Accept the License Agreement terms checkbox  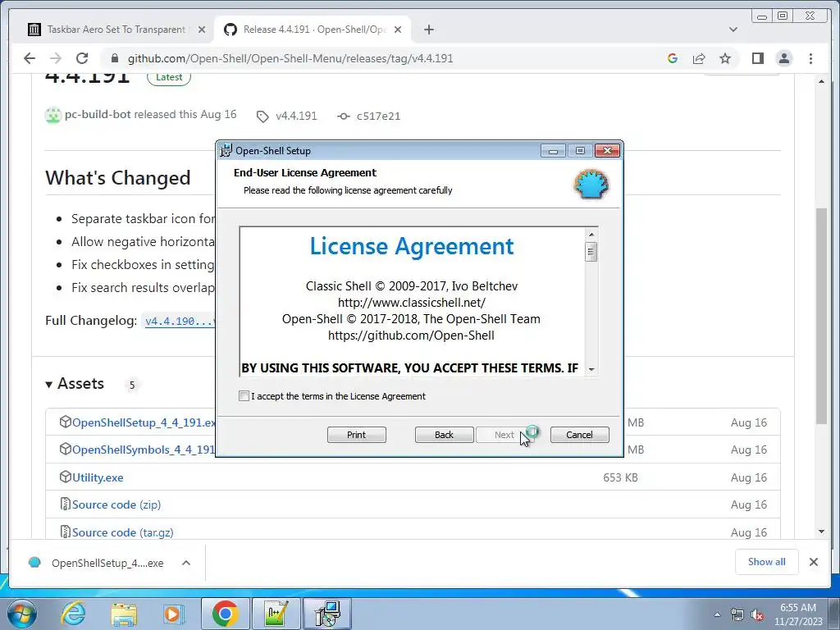pyautogui.click(x=244, y=396)
